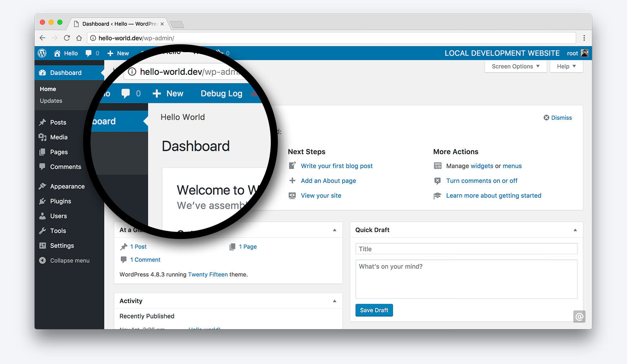Viewport: 627px width, 364px height.
Task: Expand the Screen Options panel
Action: [x=516, y=66]
